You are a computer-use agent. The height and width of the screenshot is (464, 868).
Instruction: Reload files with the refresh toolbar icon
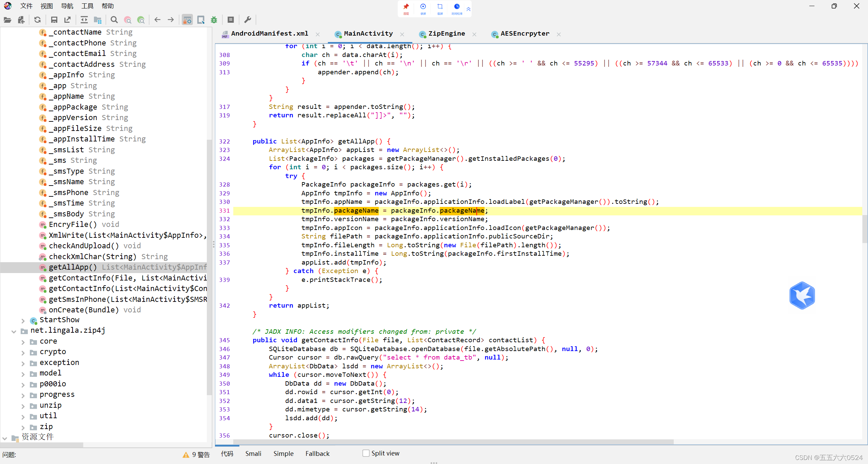coord(37,20)
